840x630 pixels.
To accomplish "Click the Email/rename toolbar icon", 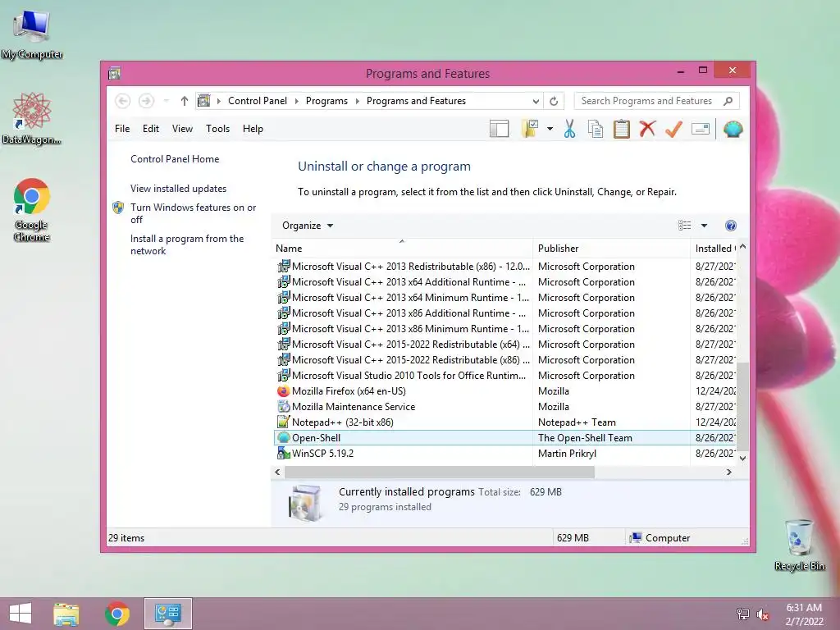I will tap(701, 129).
